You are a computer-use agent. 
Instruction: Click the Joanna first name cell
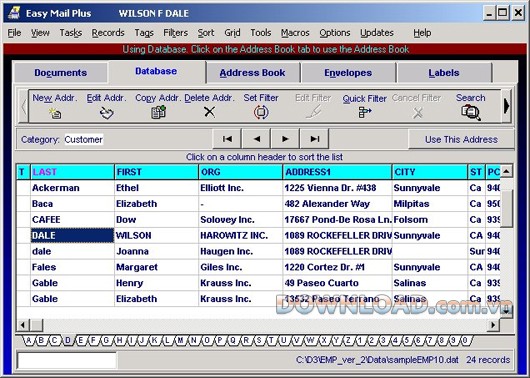(x=156, y=251)
